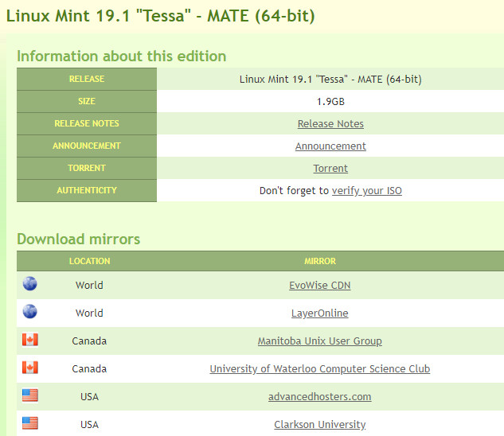Click the Canada flag for University of Waterloo
Screen dimensions: 504x436
30,368
